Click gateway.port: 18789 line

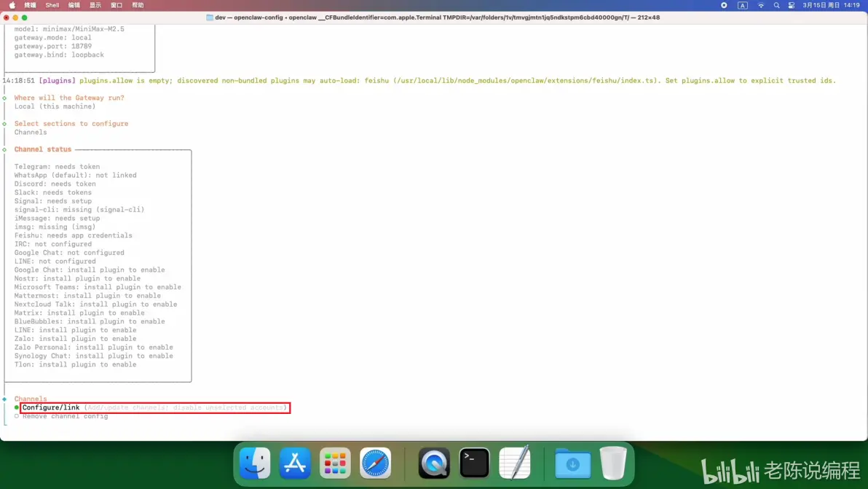coord(52,47)
